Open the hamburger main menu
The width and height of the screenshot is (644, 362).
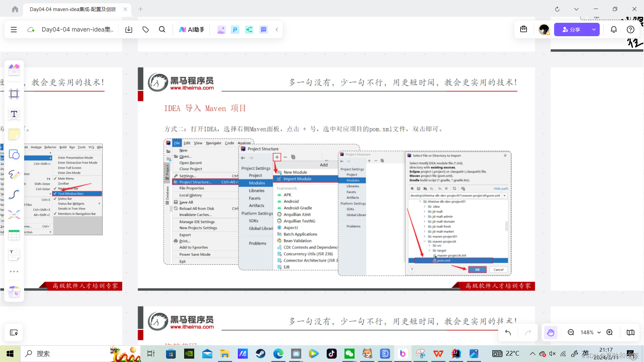tap(14, 29)
